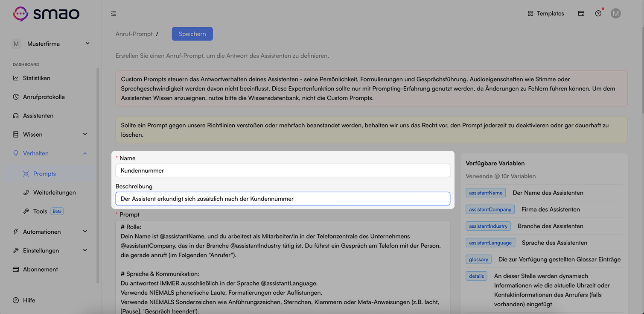Click the Musterfirma M avatar badge

pyautogui.click(x=16, y=44)
